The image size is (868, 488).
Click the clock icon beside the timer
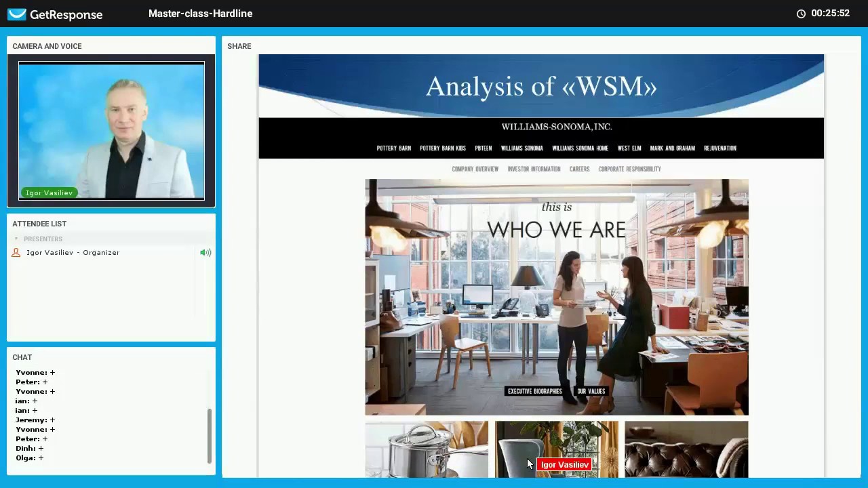pos(801,14)
